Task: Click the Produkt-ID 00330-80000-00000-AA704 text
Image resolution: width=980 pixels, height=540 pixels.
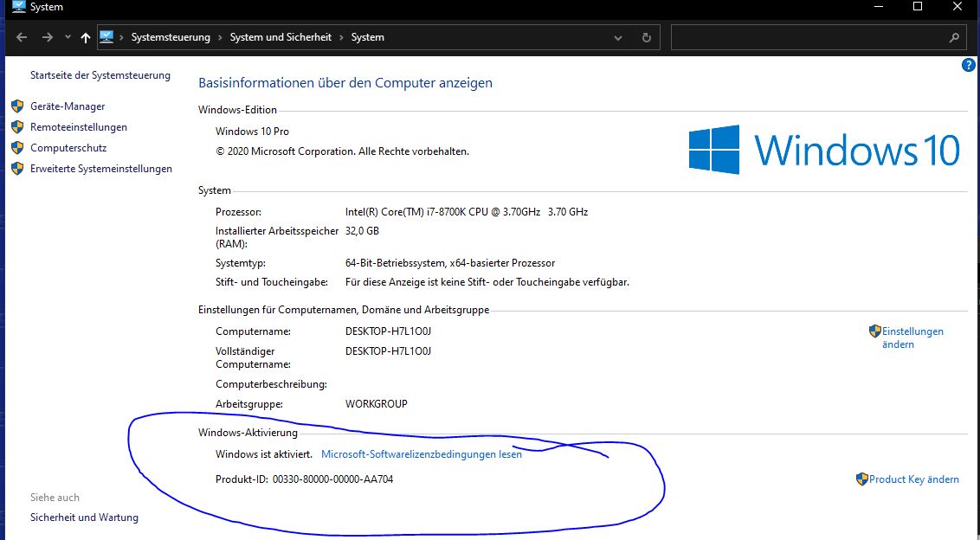Action: pyautogui.click(x=305, y=479)
